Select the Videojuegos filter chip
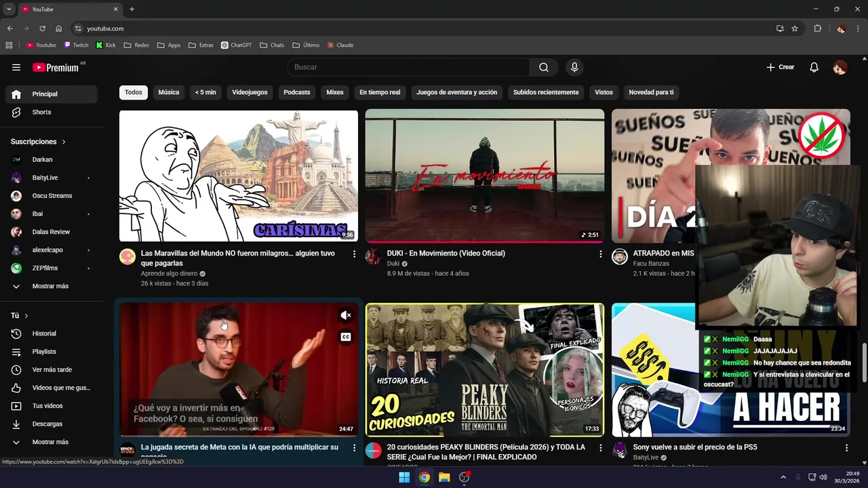 click(250, 92)
